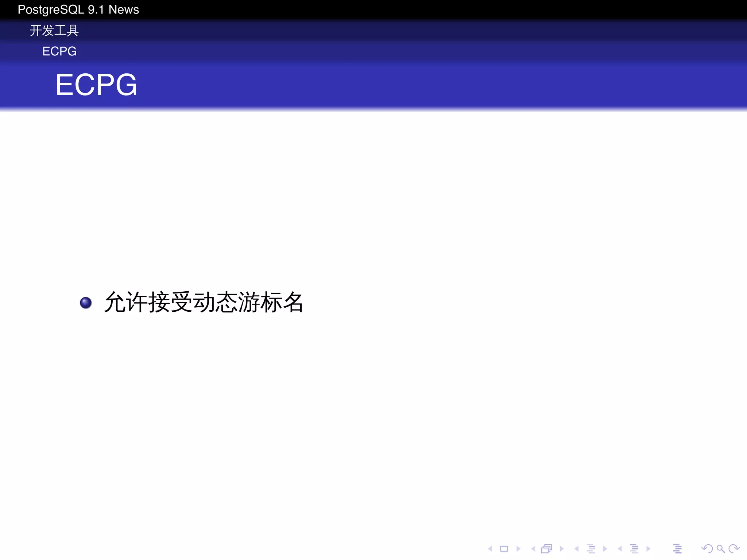The image size is (747, 560).
Task: Open the PostgreSQL 9.1 News title link
Action: 78,9
